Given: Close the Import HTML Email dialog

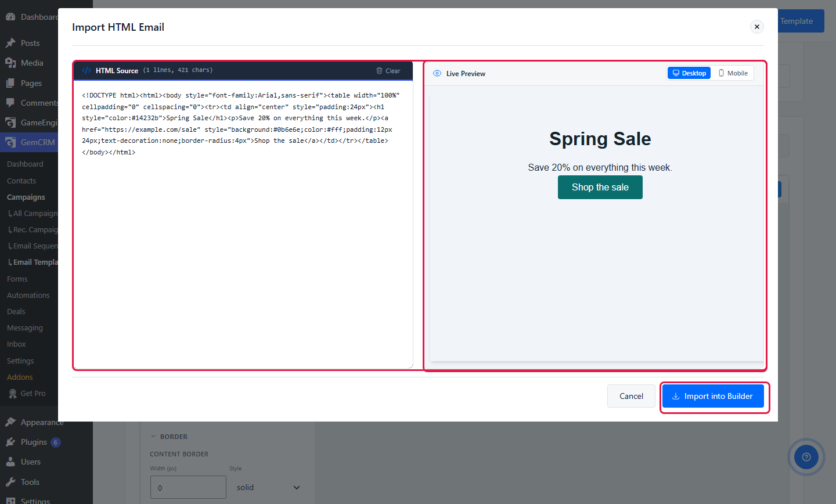Looking at the screenshot, I should tap(756, 27).
